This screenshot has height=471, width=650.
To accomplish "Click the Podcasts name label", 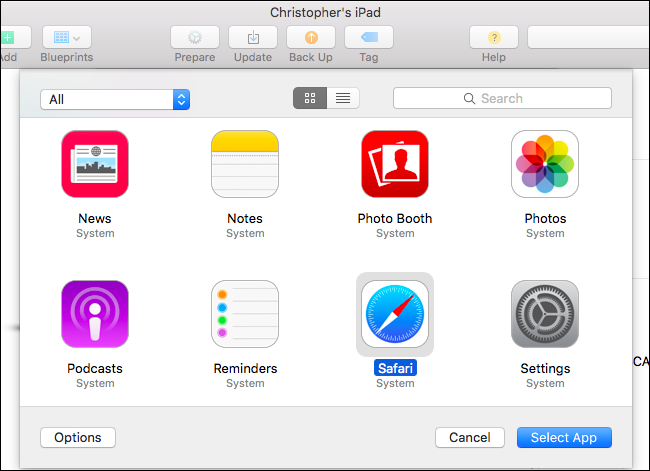I will tap(95, 369).
